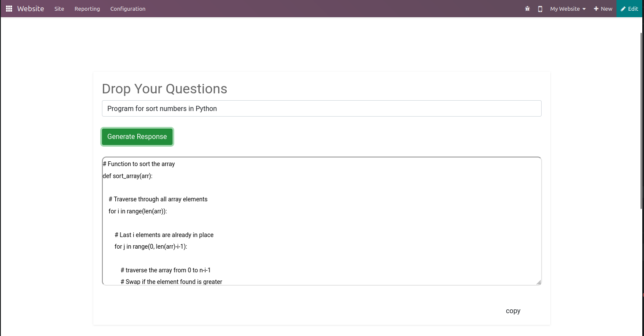The height and width of the screenshot is (336, 644).
Task: Open the Site menu
Action: point(59,9)
